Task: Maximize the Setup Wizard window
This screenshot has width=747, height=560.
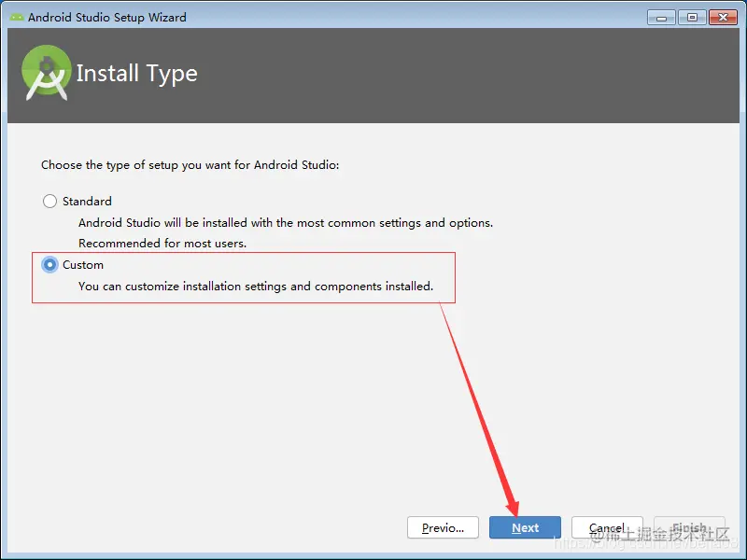Action: click(692, 18)
